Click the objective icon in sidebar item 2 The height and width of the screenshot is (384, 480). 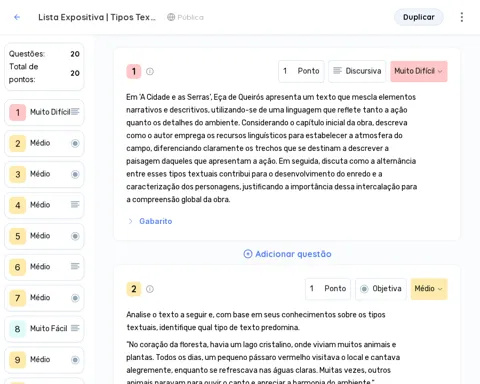click(75, 143)
